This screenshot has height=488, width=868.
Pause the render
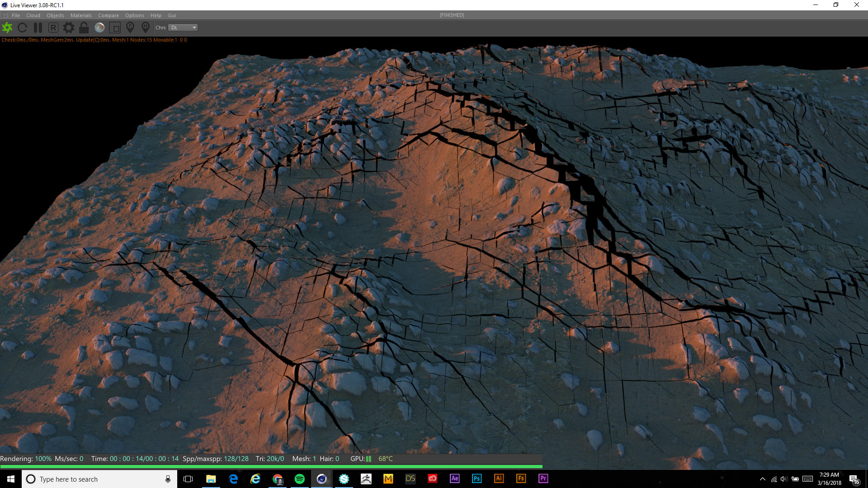[x=38, y=28]
